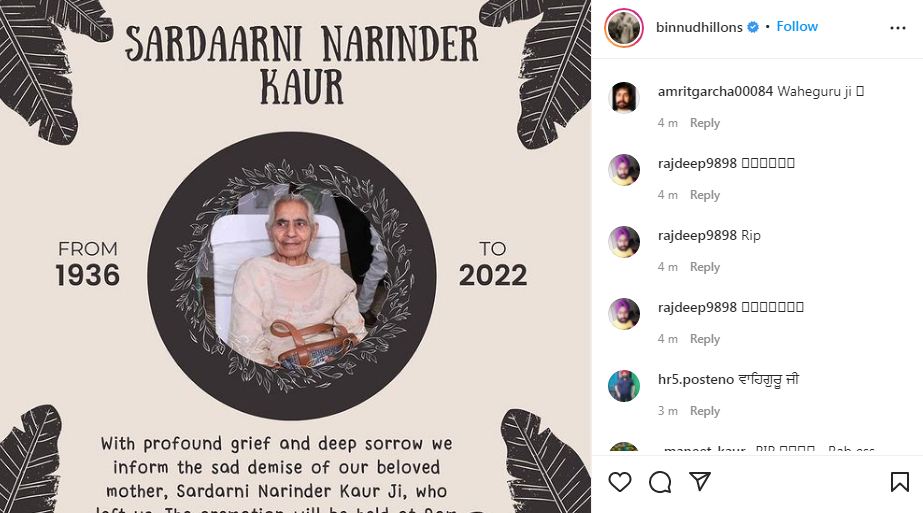This screenshot has height=513, width=923.
Task: Open rajdeep9898 avatar beside Rip comment
Action: click(623, 241)
